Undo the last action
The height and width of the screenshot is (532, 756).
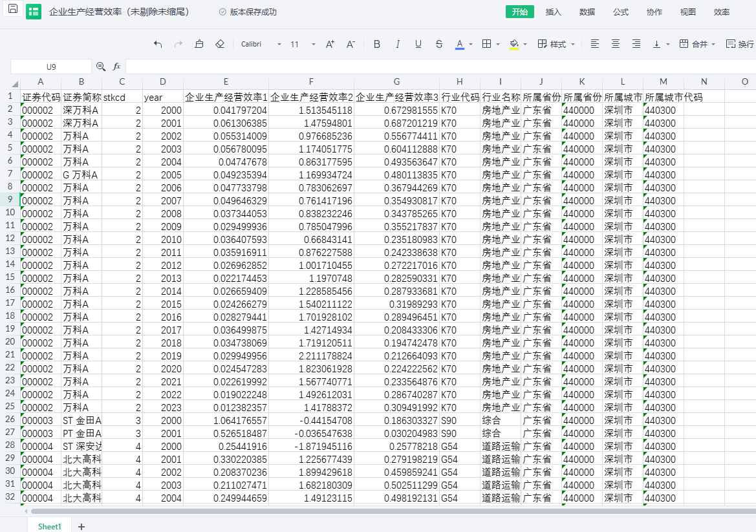158,45
